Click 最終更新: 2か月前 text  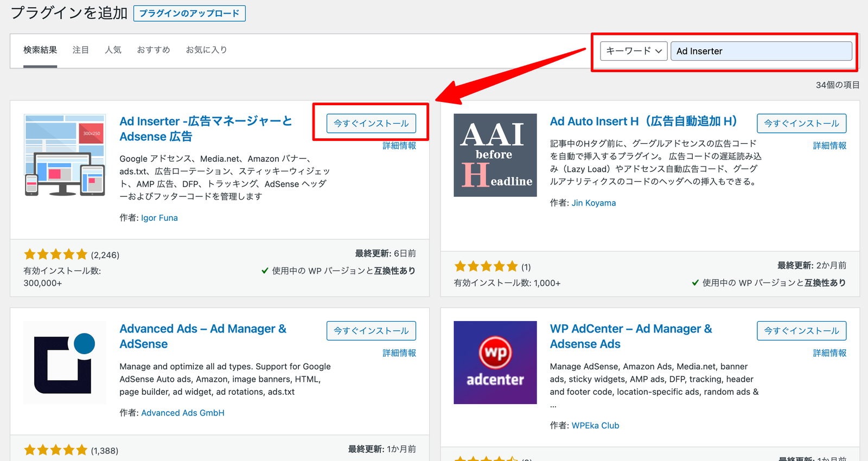click(x=812, y=265)
